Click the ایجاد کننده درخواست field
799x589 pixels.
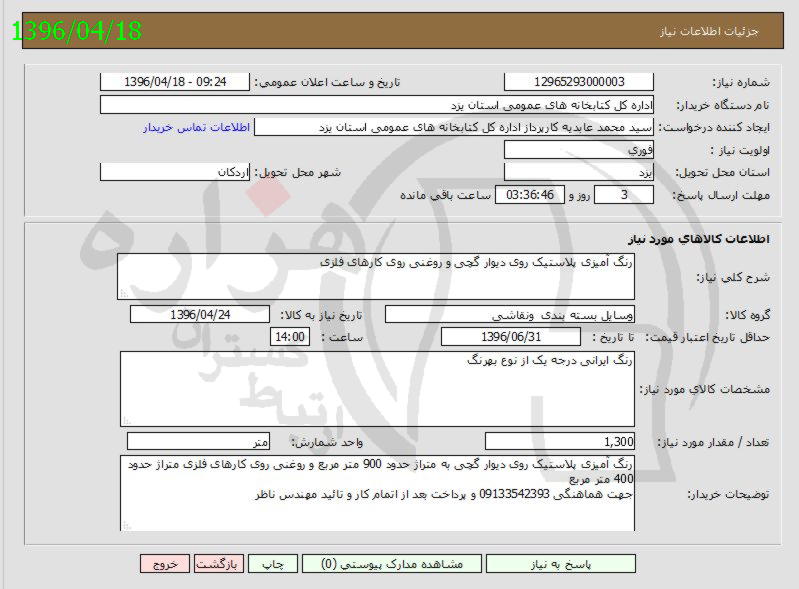(455, 127)
